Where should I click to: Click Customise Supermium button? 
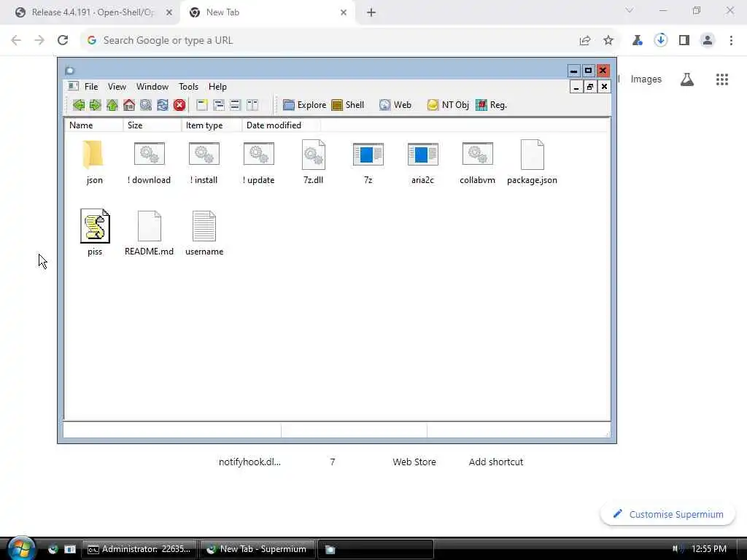tap(668, 514)
